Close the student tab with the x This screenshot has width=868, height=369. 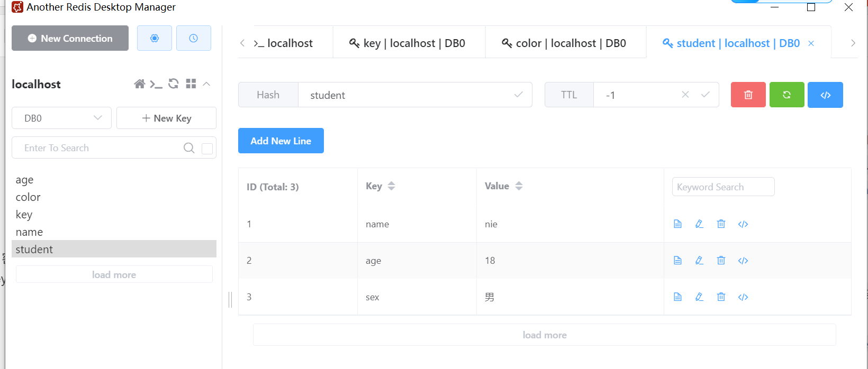tap(811, 43)
